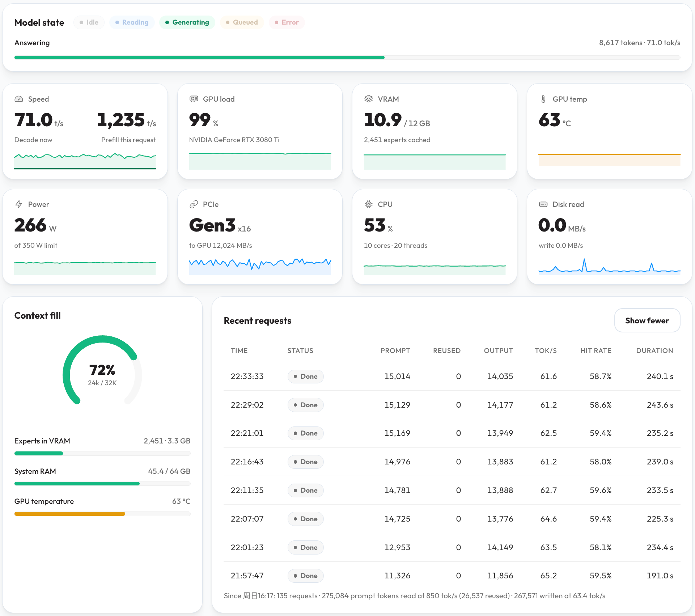
Task: Click tok/s value 64.6
Action: [548, 519]
